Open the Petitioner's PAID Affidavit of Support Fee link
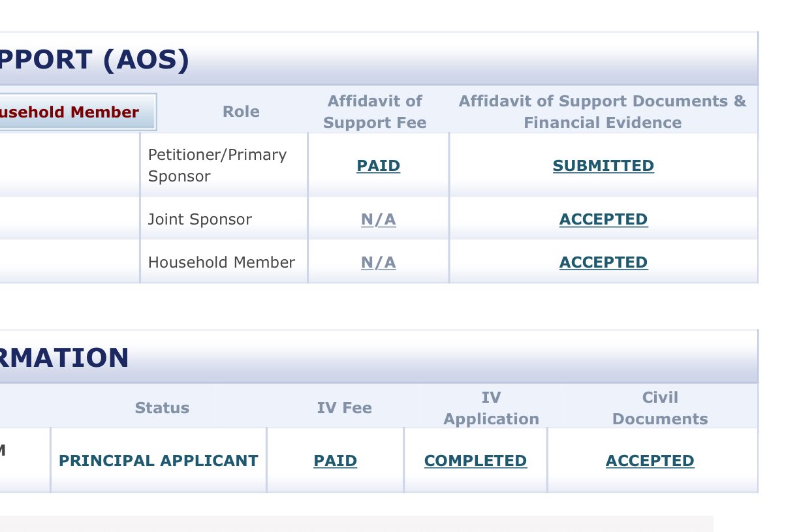Screen dimensions: 801x532 click(x=378, y=166)
